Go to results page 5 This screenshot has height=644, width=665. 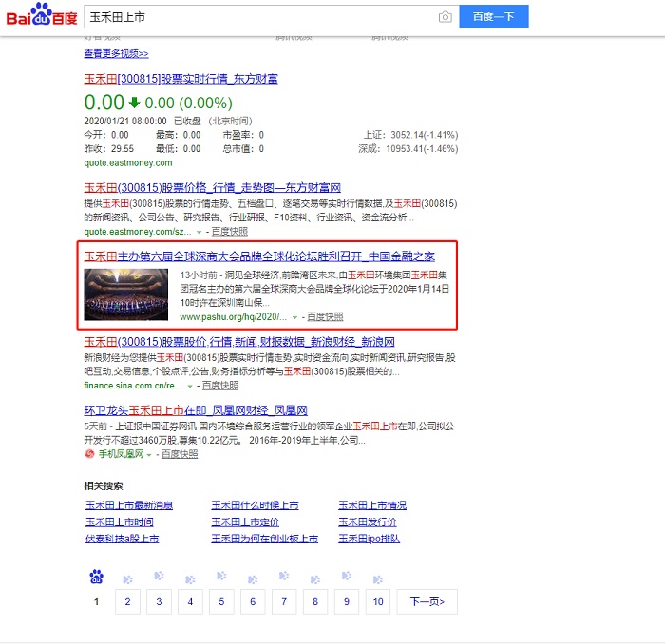click(x=221, y=601)
